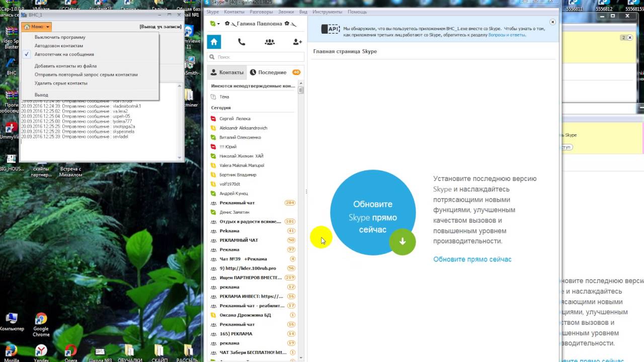Open the Skype status dropdown next to profile name
Screen dimensions: 644x362
tap(215, 24)
